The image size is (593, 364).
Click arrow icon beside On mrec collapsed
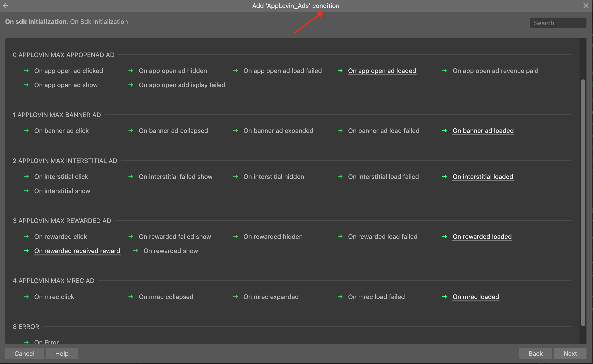(131, 297)
